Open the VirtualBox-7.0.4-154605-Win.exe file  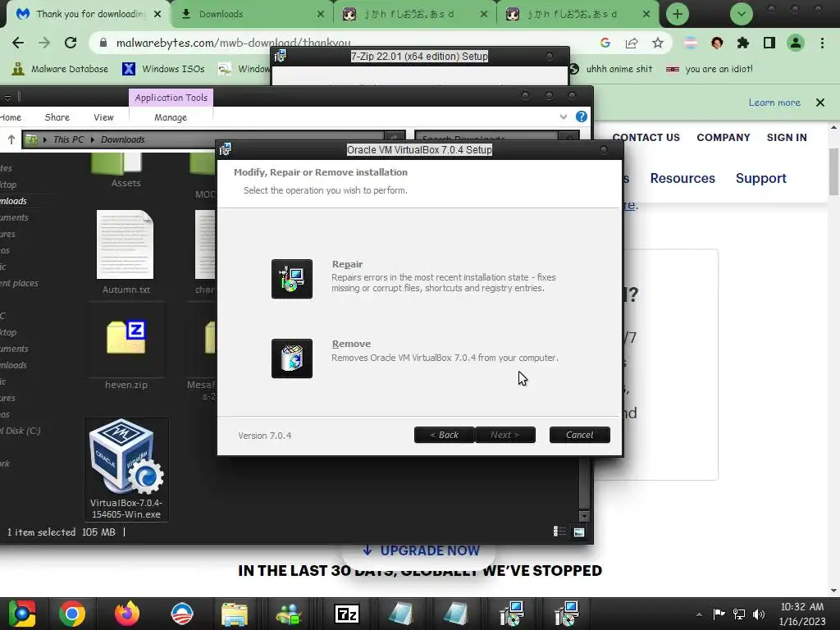(x=126, y=469)
